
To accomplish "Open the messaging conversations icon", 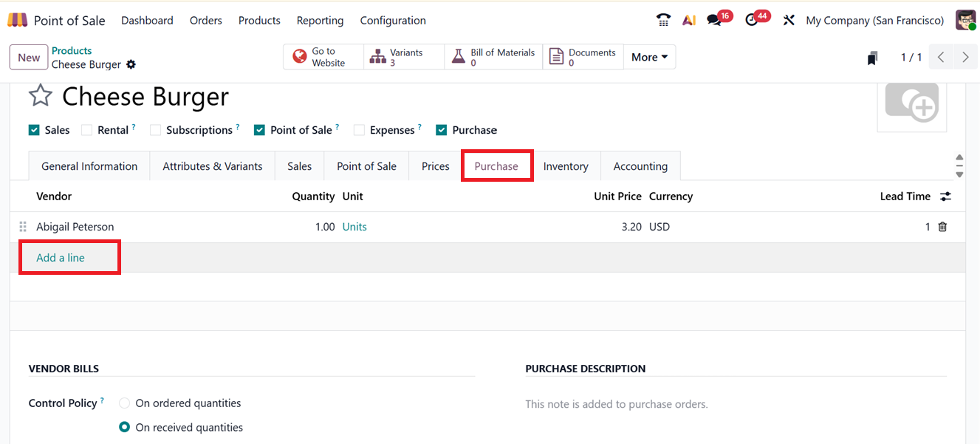I will (713, 20).
